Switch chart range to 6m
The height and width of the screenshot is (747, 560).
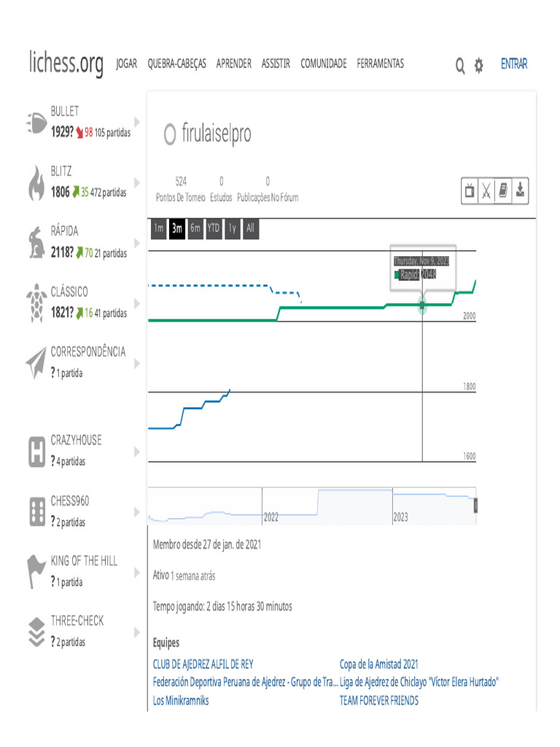[195, 228]
